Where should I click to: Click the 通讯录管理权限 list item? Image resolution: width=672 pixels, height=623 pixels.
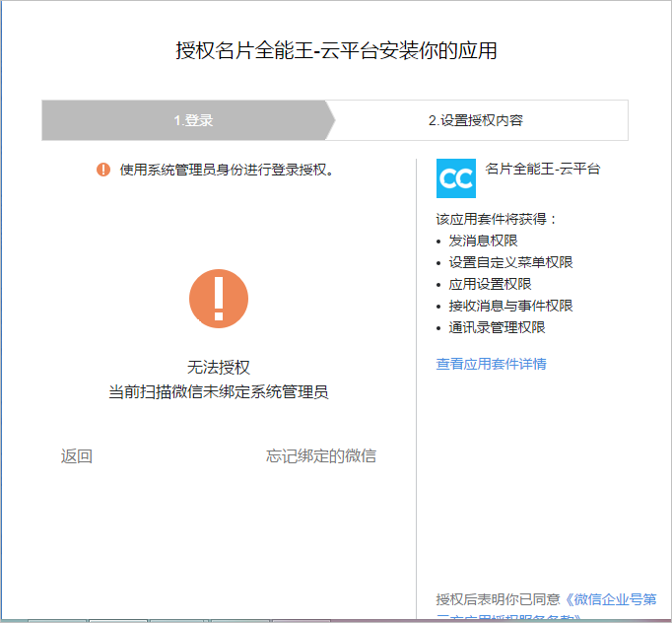click(497, 327)
